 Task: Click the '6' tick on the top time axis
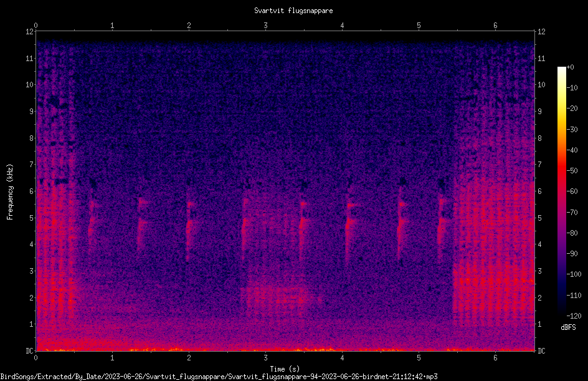pyautogui.click(x=495, y=26)
